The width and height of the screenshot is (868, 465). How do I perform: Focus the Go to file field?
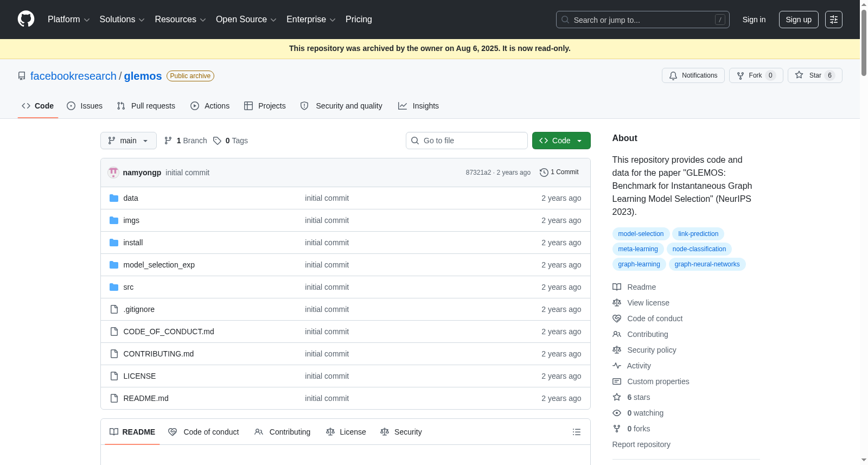(467, 141)
